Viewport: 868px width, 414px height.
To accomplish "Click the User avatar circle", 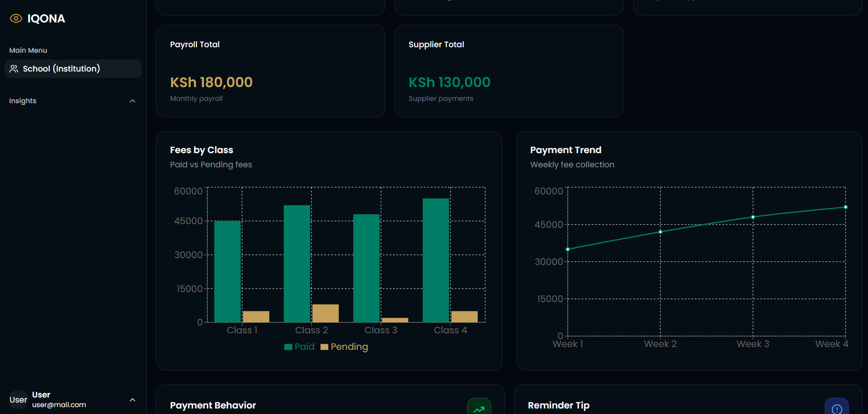I will click(x=18, y=400).
